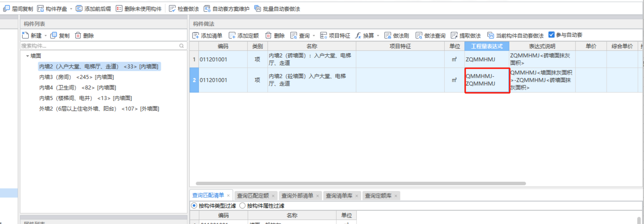The height and width of the screenshot is (224, 644).
Task: Select 外墙2 (6层以上住宅外墙、阳台) item
Action: (x=99, y=109)
